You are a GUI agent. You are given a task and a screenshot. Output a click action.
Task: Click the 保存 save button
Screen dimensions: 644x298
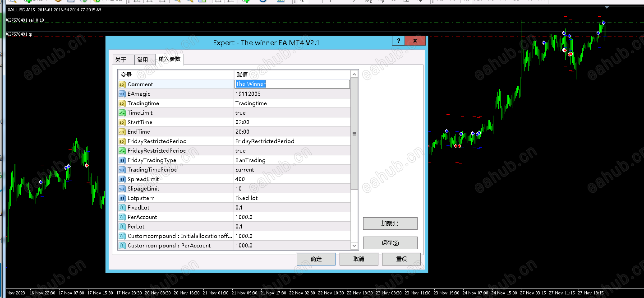(x=390, y=243)
